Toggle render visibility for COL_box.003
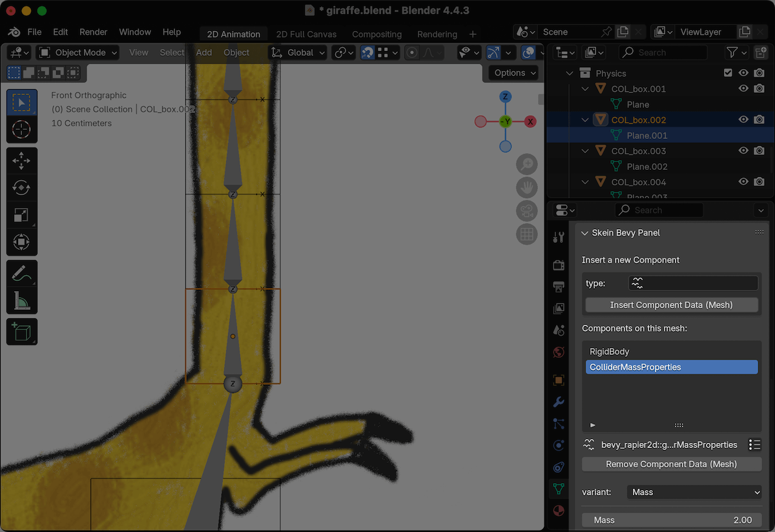Viewport: 775px width, 532px height. click(x=759, y=150)
